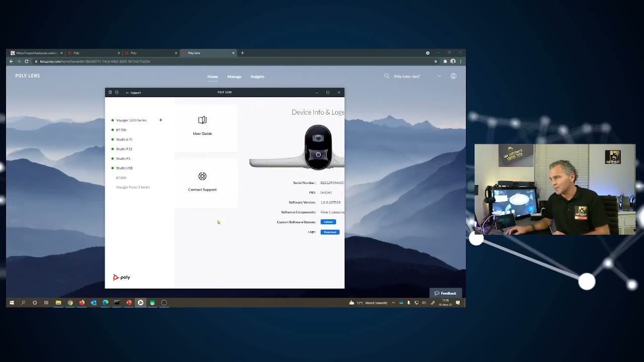Click the Download logs button
This screenshot has width=644, height=362.
(330, 232)
